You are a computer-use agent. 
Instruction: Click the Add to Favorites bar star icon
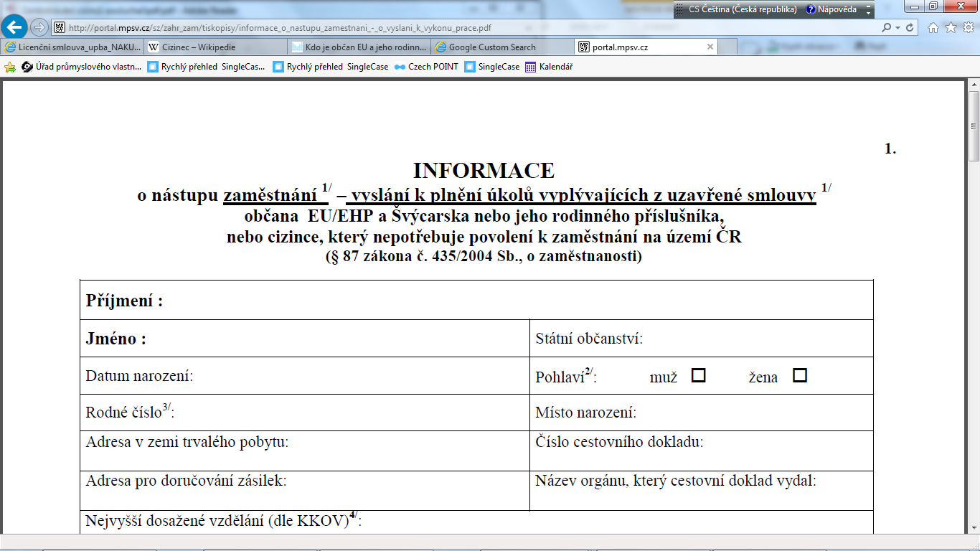[10, 67]
